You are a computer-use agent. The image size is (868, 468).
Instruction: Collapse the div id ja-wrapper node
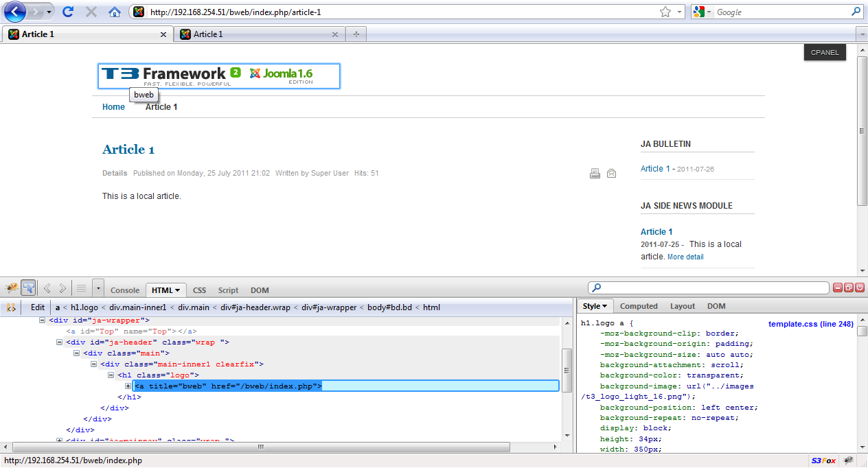[43, 320]
